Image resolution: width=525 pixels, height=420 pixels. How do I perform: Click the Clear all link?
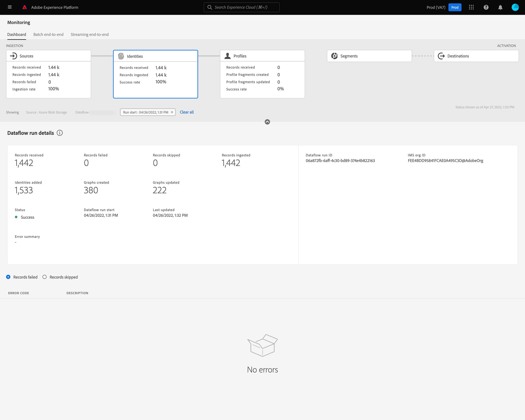(187, 112)
